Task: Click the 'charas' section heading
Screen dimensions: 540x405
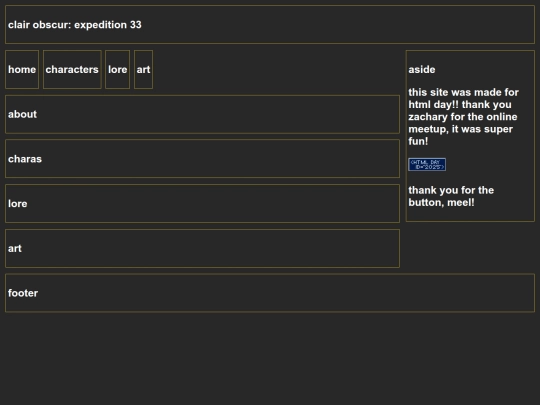Action: 25,159
